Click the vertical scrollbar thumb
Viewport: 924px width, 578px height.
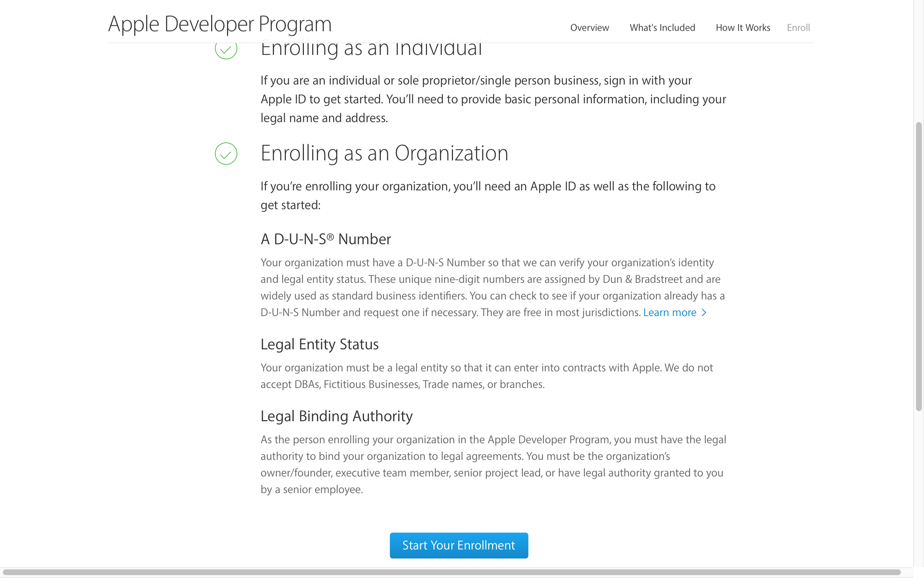coord(919,267)
